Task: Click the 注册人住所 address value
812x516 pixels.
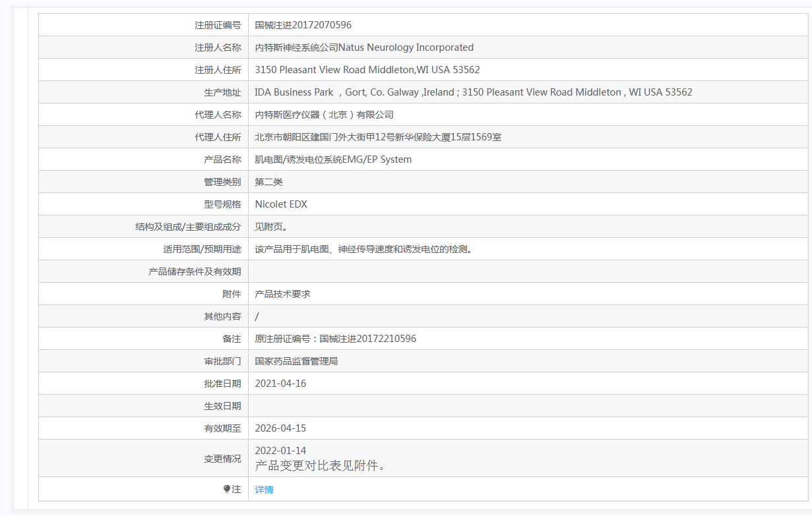Action: coord(367,70)
